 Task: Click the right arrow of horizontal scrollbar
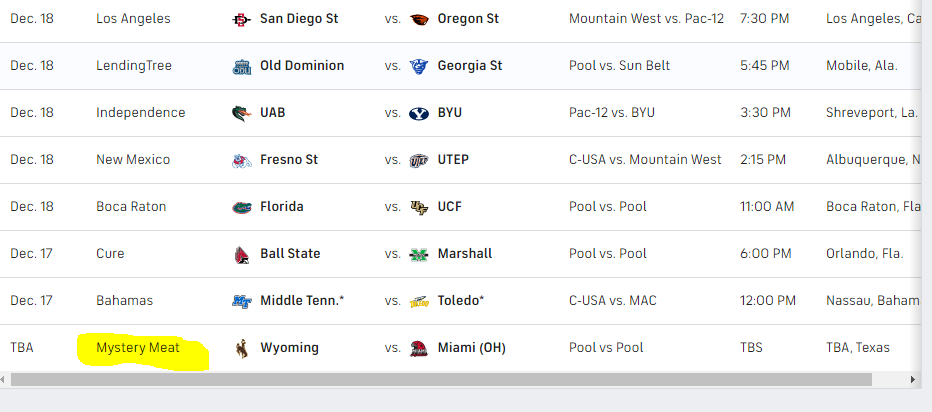point(913,379)
